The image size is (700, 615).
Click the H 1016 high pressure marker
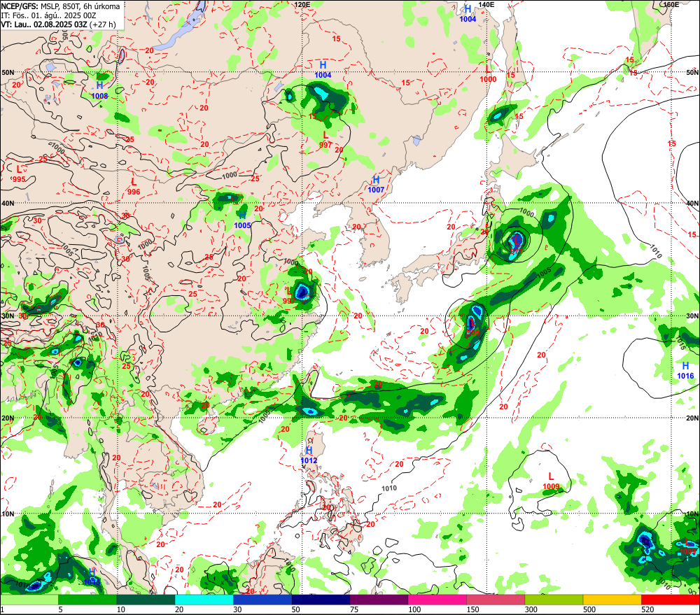pyautogui.click(x=686, y=371)
